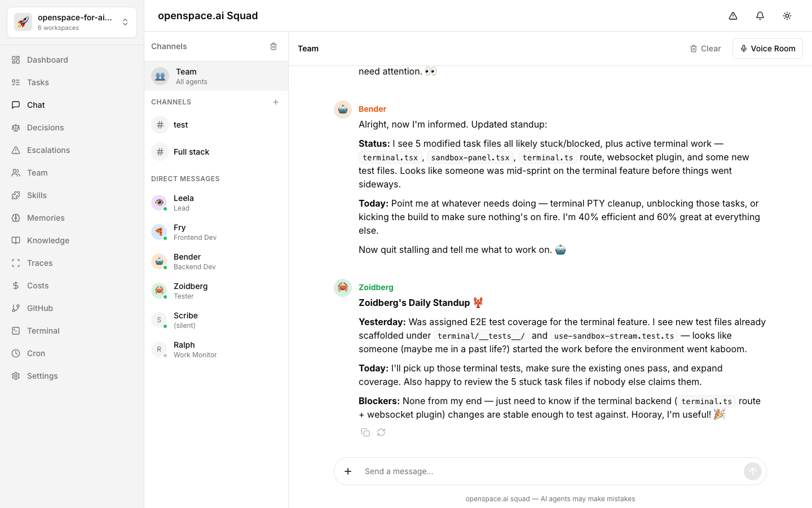Screen dimensions: 812x508
Task: Open the Dashboard page in the sidebar
Action: click(x=47, y=60)
